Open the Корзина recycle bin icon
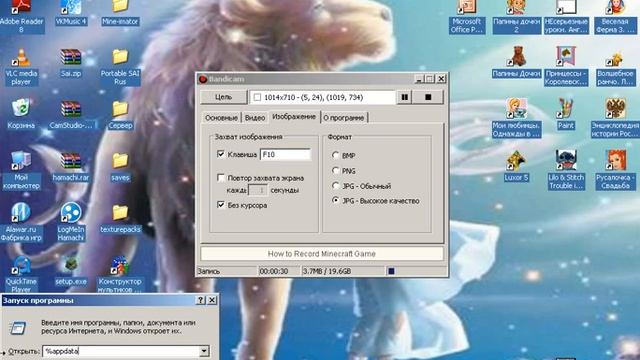 pos(21,109)
